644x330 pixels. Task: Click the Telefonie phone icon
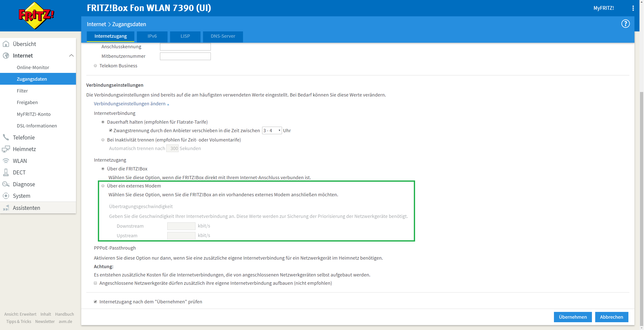6,137
